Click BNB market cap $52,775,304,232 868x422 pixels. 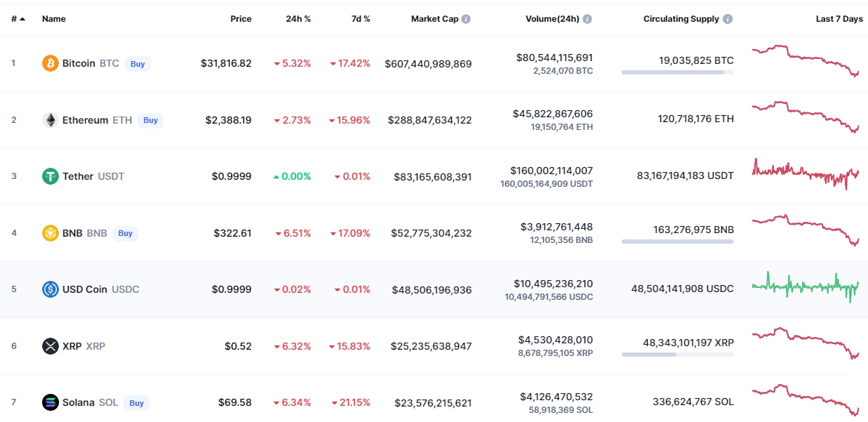[432, 233]
